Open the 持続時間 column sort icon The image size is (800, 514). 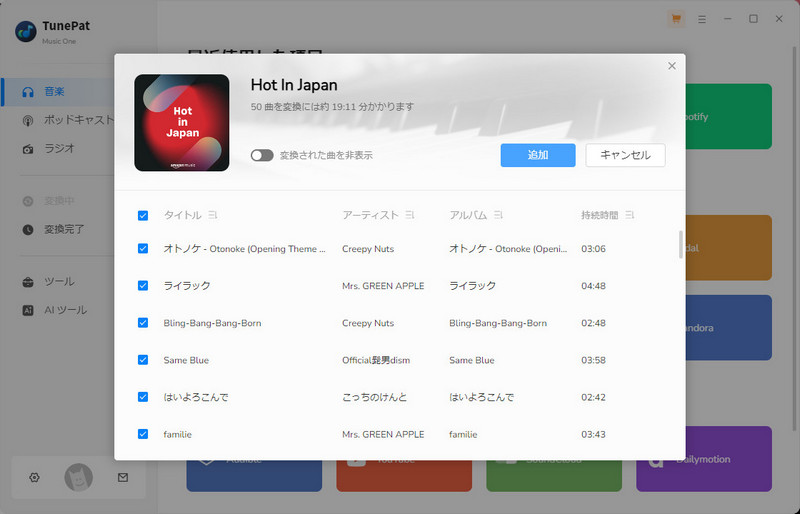tap(630, 215)
